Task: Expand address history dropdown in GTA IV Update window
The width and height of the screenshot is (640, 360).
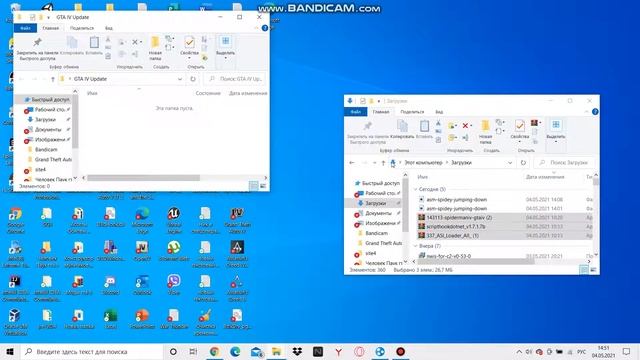Action: [180, 79]
